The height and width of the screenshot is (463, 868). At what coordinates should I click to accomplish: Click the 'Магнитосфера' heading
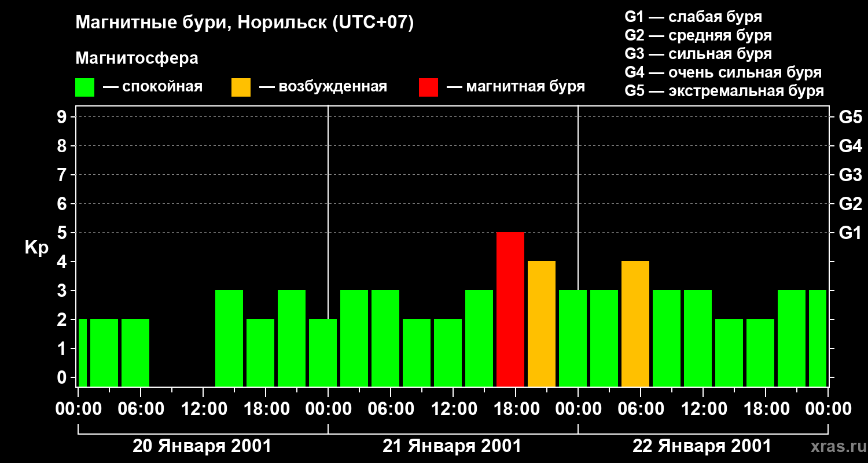tap(137, 58)
